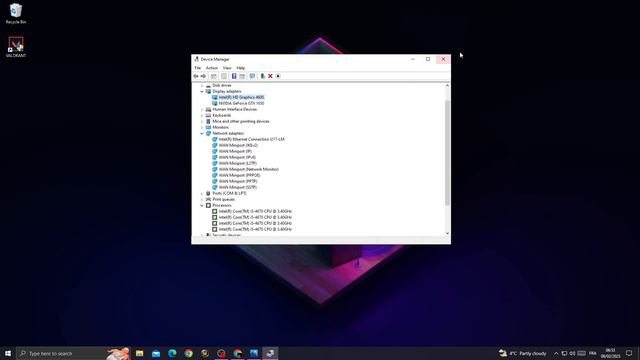Screen dimensions: 640x360
Task: Click the Device Manager taskbar button
Action: coord(270,353)
